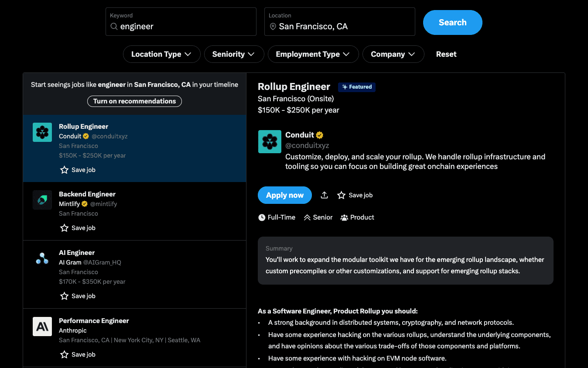Click Turn on recommendations button

(x=134, y=101)
